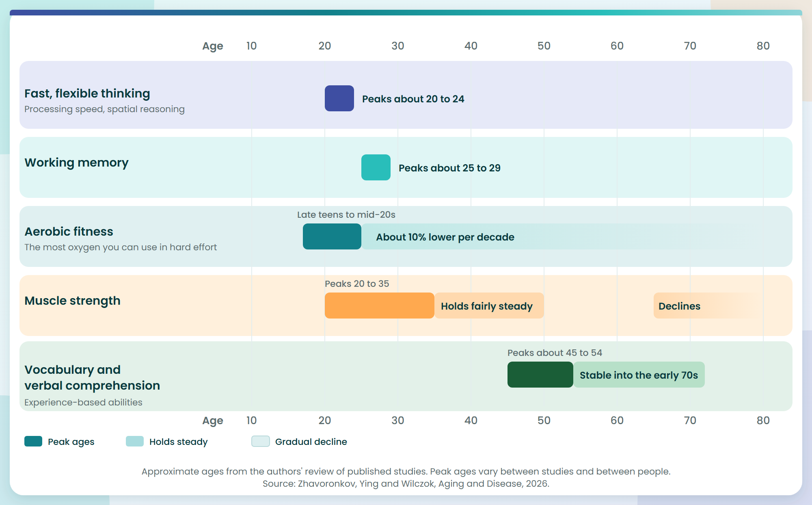The height and width of the screenshot is (505, 812).
Task: Click the bottom axis tick label 30
Action: [x=398, y=420]
